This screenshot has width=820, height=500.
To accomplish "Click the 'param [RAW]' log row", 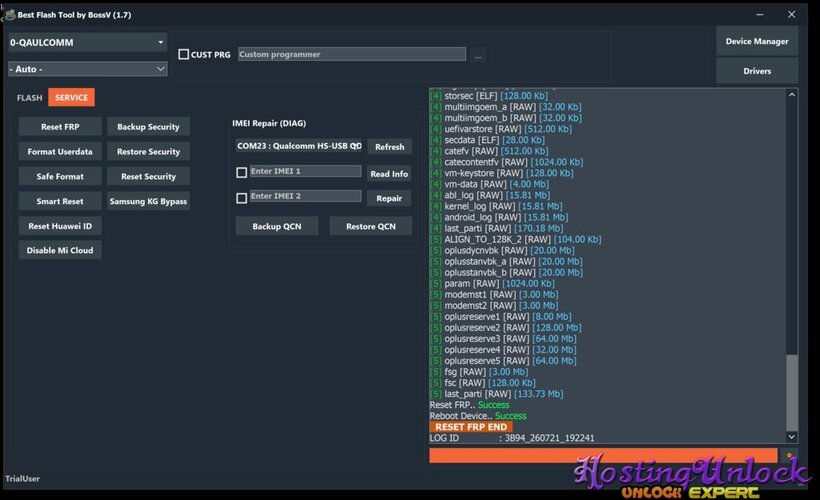I will click(x=492, y=283).
